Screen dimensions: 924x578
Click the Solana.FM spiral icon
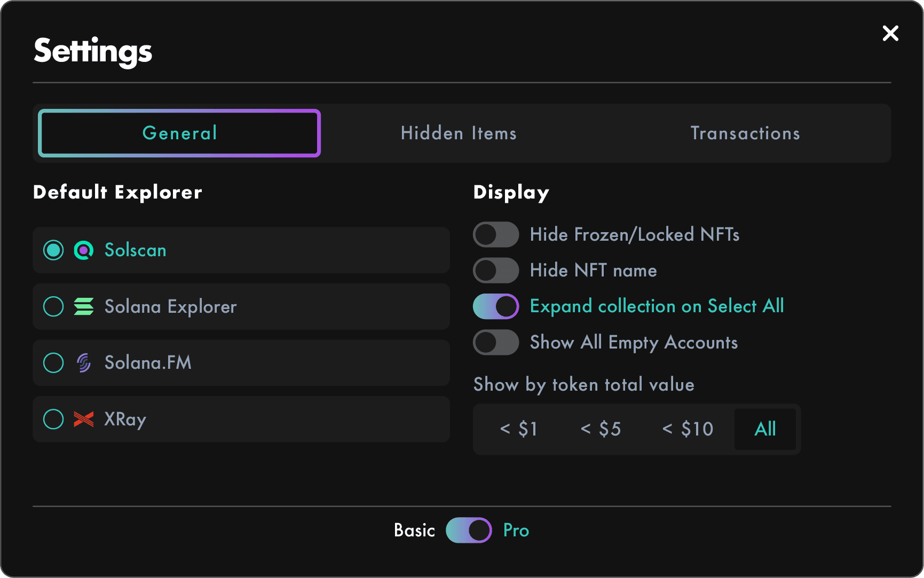(x=84, y=363)
